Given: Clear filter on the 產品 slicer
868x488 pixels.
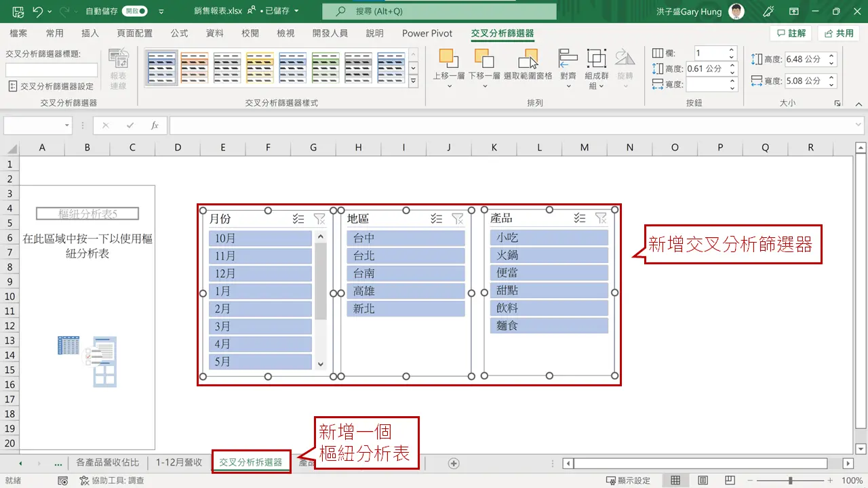Looking at the screenshot, I should (601, 218).
